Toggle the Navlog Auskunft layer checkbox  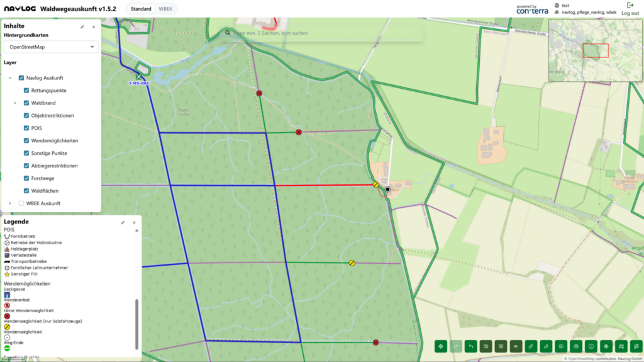pos(21,77)
